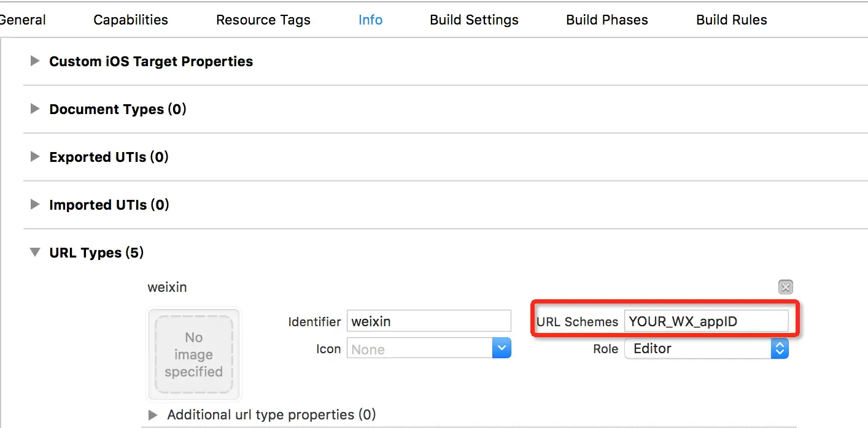Click the Identifier field containing weixin
Screen dimensions: 868x428
[429, 321]
